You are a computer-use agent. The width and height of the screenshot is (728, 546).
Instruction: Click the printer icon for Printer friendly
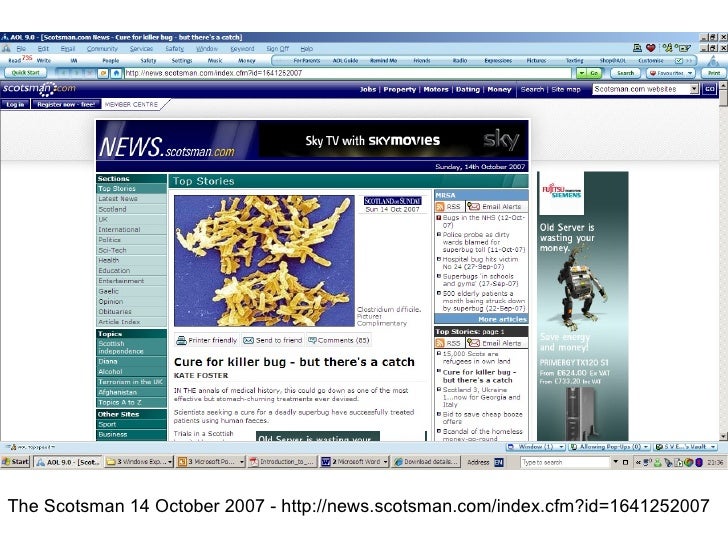coord(182,341)
